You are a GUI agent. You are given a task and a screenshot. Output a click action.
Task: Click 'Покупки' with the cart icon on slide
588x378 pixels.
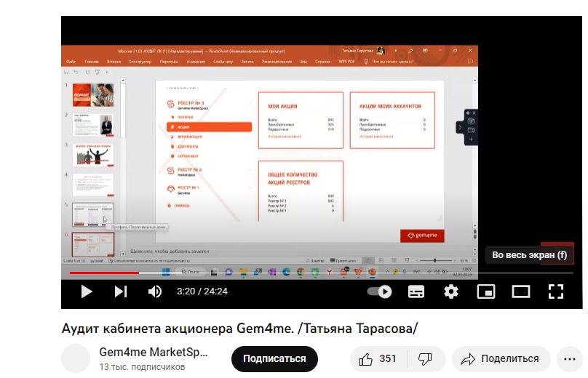click(x=182, y=117)
